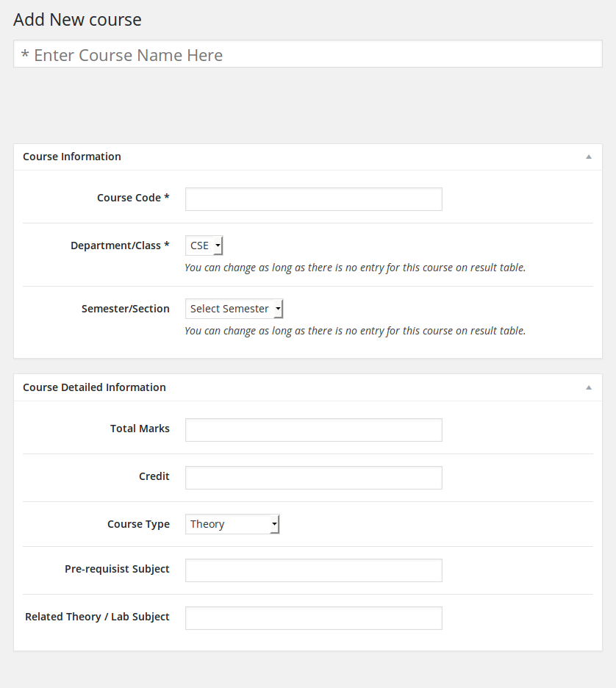
Task: Open the Department/Class CSE dropdown
Action: click(x=204, y=246)
